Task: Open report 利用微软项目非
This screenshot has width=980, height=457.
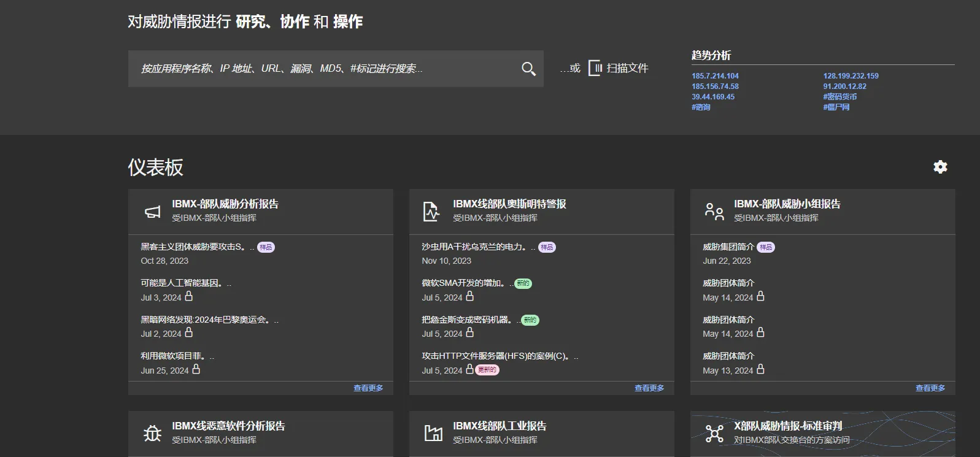Action: tap(177, 356)
